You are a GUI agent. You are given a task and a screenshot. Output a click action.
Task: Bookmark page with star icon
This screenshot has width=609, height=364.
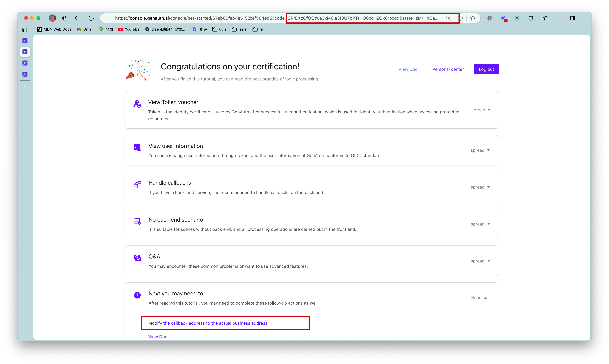473,18
